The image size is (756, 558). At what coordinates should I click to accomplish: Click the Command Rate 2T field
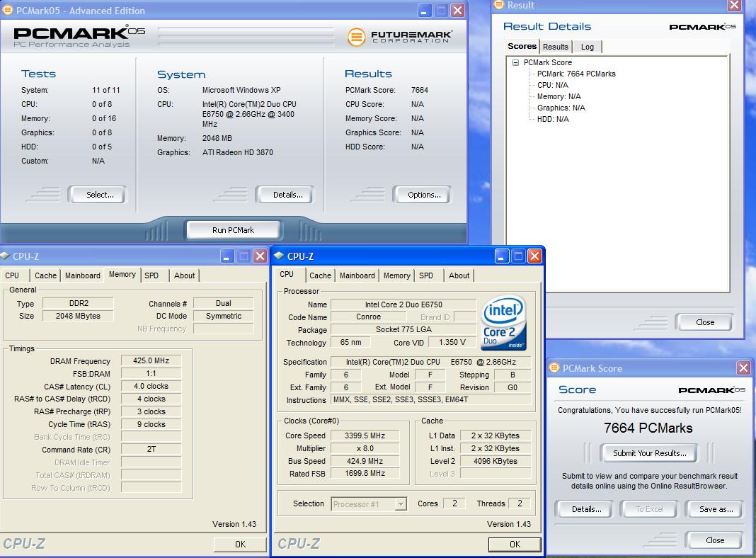pos(151,449)
